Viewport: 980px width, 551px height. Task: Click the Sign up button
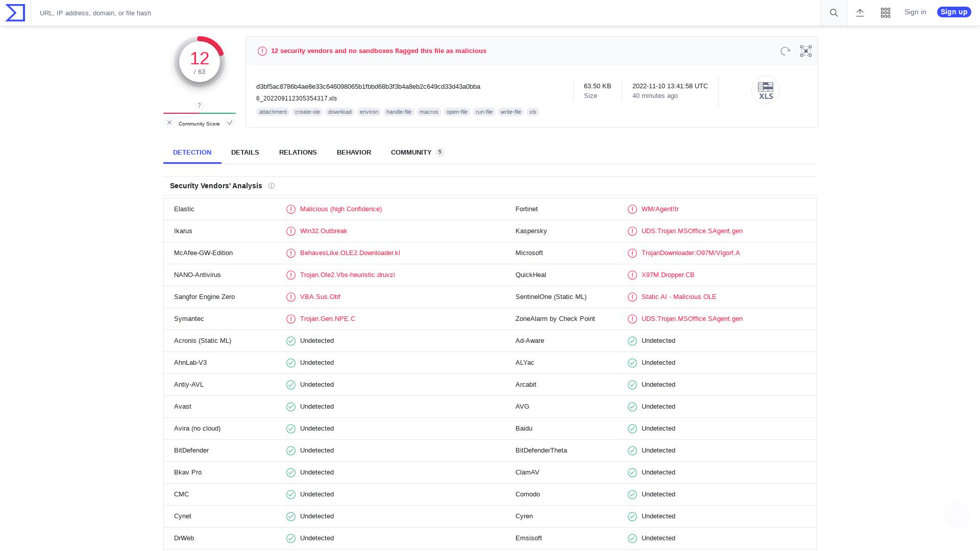(x=953, y=12)
